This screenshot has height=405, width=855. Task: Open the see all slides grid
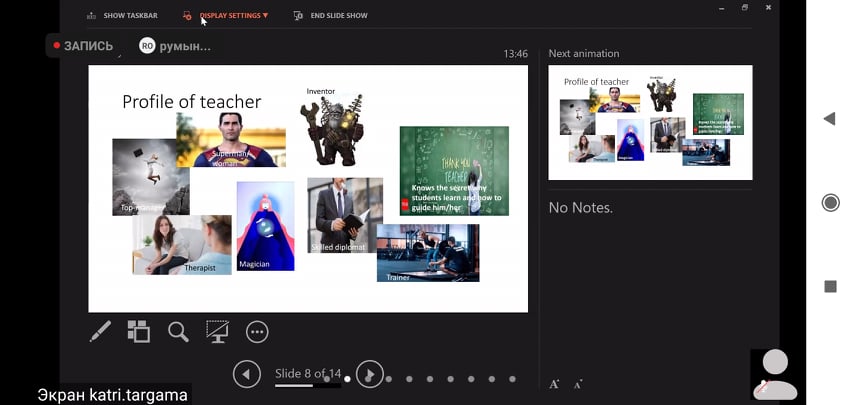coord(139,332)
